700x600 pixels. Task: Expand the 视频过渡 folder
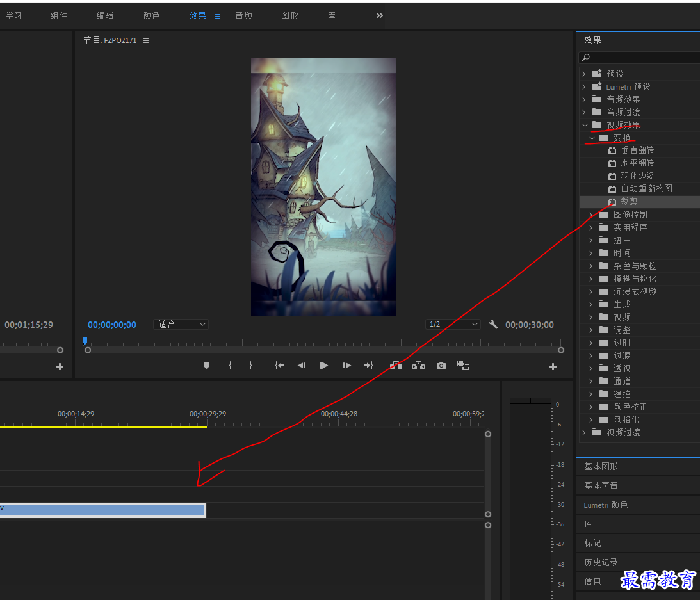coord(584,432)
